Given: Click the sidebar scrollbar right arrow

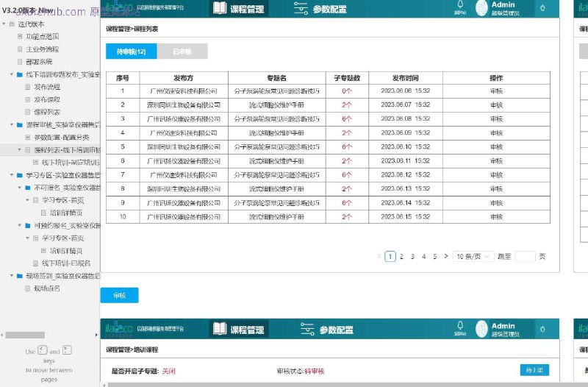Looking at the screenshot, I should point(96,335).
